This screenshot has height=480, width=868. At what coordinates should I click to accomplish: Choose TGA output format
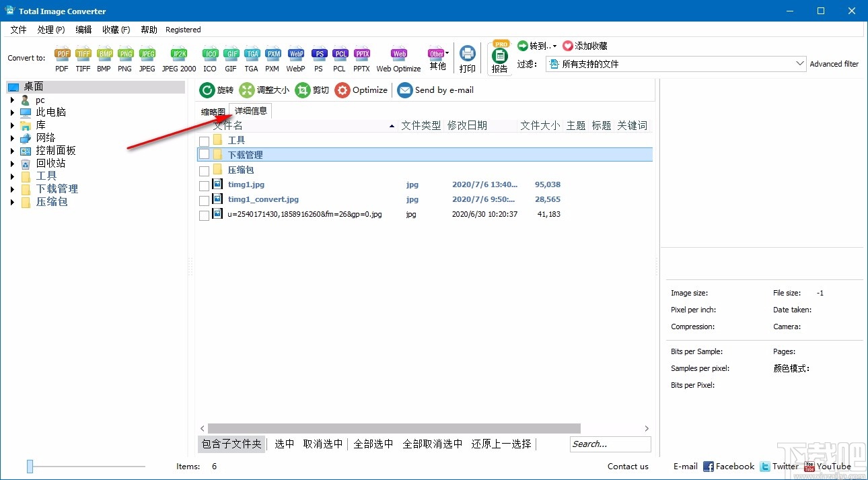[x=252, y=59]
